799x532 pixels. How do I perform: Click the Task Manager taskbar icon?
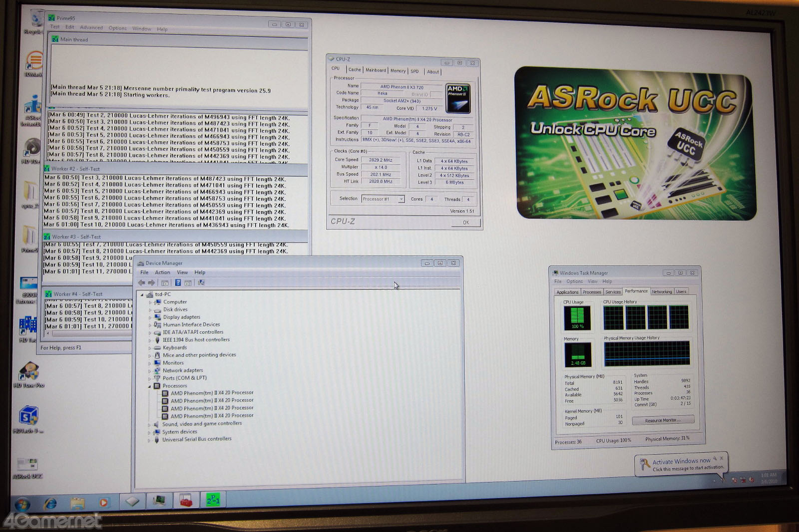(159, 500)
